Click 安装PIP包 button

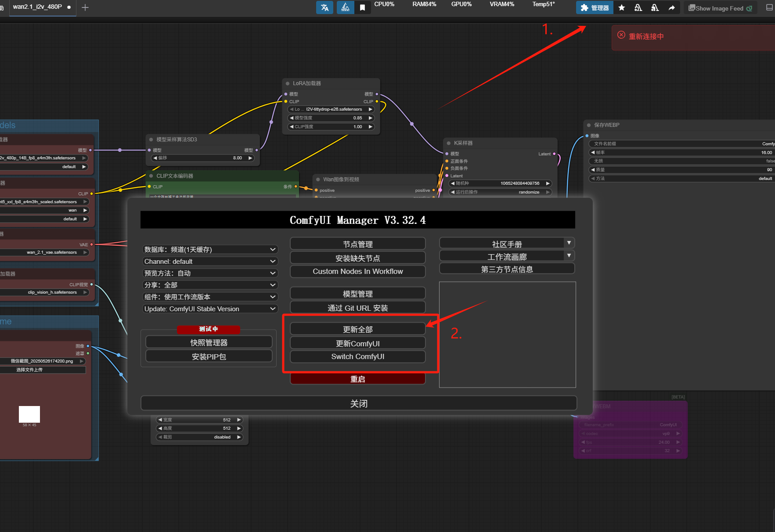[209, 356]
